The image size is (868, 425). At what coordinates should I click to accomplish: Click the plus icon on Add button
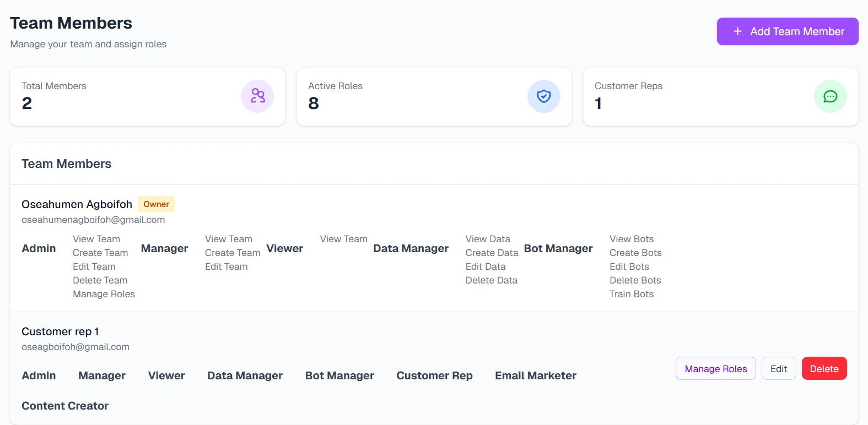pos(737,31)
